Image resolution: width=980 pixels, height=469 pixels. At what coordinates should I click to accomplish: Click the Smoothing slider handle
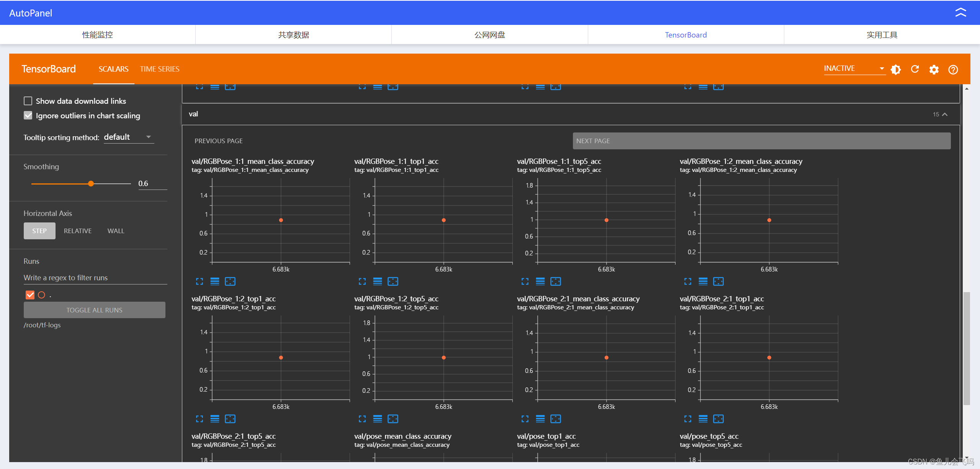91,184
